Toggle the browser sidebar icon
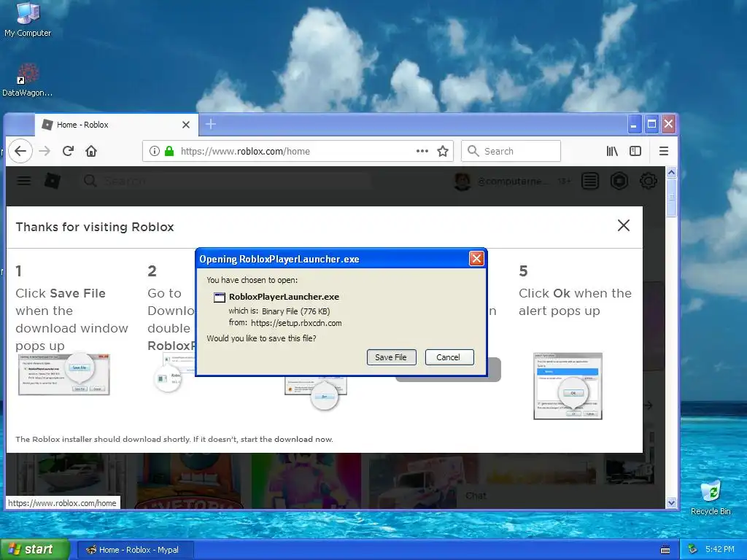This screenshot has height=560, width=747. [x=635, y=151]
